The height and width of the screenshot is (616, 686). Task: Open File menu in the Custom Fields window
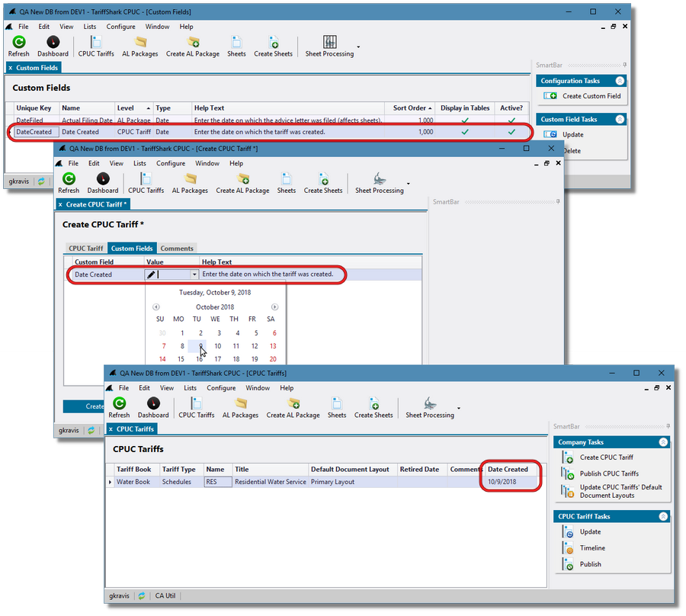(x=23, y=27)
